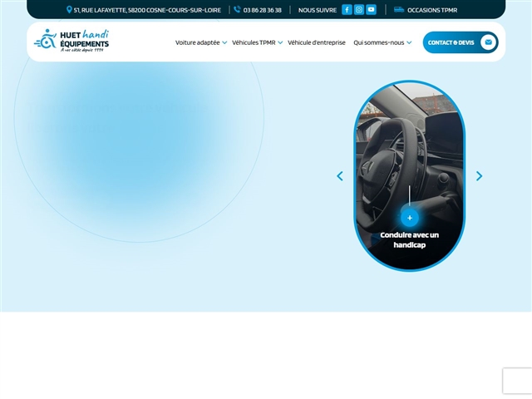Expand the Qui sommes-nous dropdown chevron
This screenshot has width=532, height=399.
[x=409, y=42]
